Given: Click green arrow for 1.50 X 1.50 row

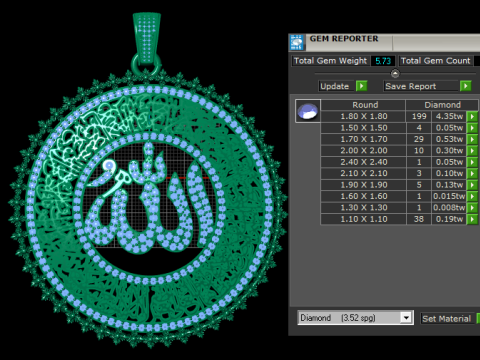Looking at the screenshot, I should (x=472, y=128).
